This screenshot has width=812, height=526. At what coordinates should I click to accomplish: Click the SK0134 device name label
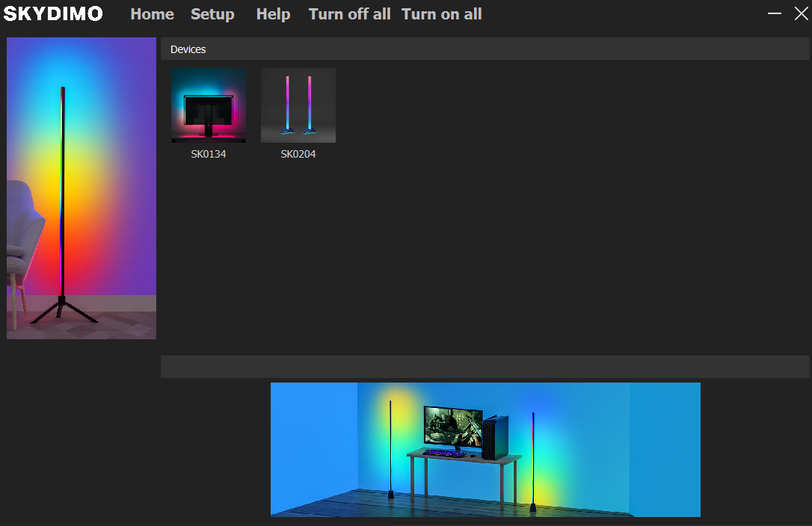coord(209,155)
